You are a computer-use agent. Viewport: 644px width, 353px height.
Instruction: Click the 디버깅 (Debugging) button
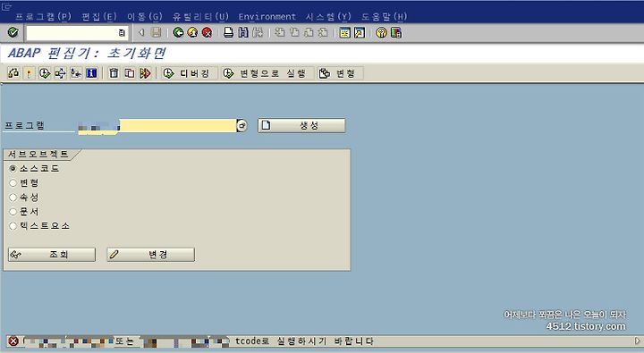pyautogui.click(x=189, y=73)
